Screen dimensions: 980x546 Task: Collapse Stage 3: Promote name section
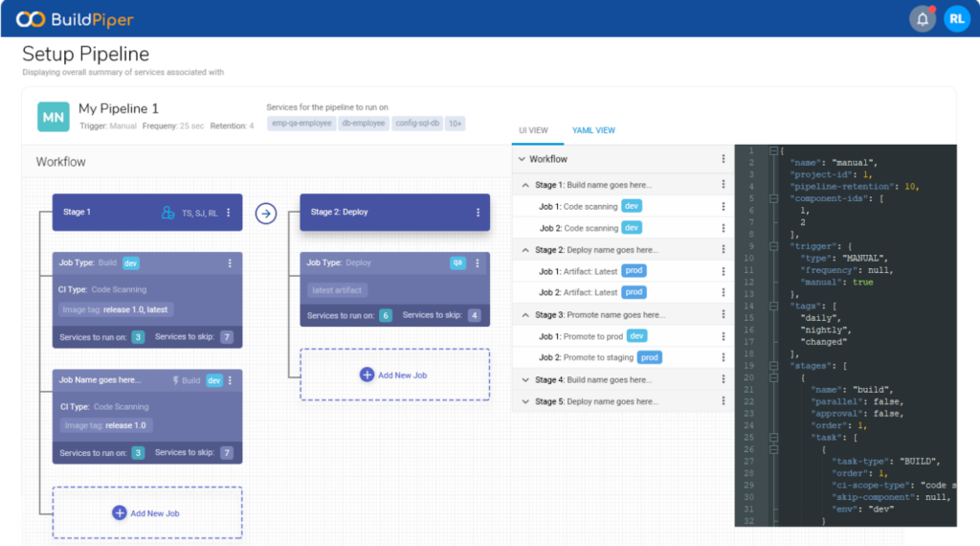525,315
